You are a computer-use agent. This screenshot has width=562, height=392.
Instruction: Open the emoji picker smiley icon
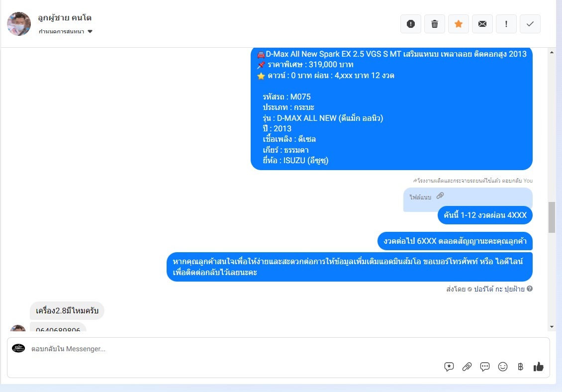click(x=502, y=367)
